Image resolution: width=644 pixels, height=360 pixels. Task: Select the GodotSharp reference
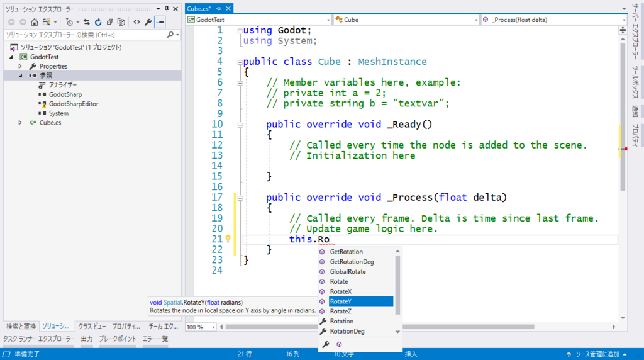[x=65, y=94]
